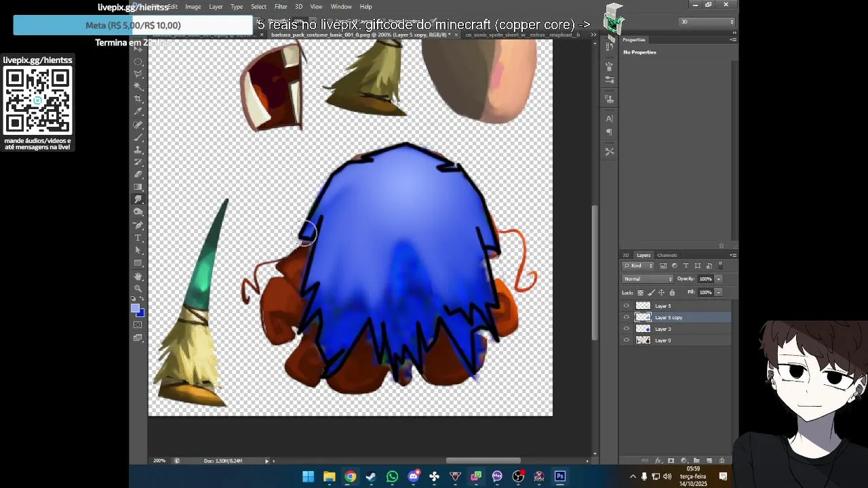Hide Layer 5 with its eye icon
Screen dimensions: 868x488
(x=627, y=306)
